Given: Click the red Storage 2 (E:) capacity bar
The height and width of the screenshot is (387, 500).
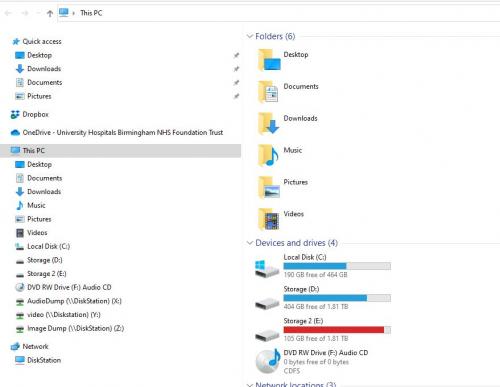Looking at the screenshot, I should point(337,330).
